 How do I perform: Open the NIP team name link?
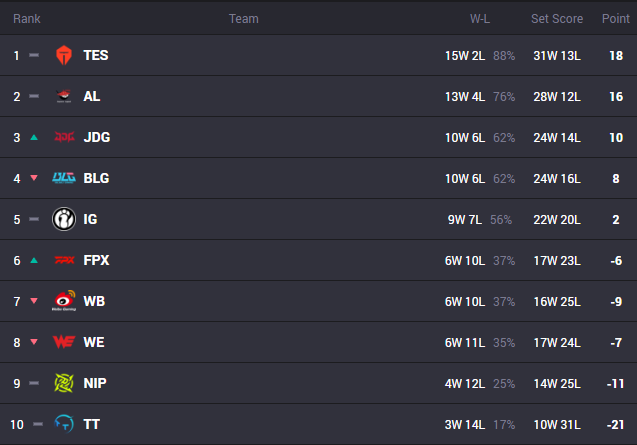click(95, 383)
